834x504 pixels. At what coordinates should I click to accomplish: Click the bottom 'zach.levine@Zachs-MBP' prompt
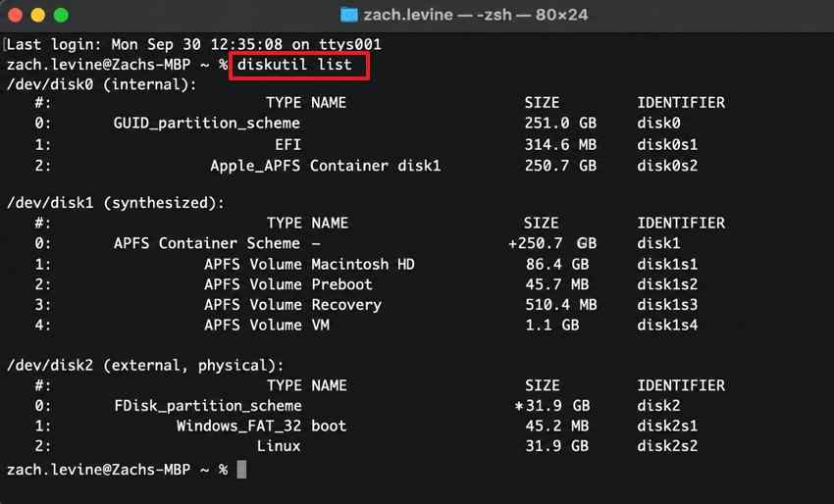(x=98, y=470)
